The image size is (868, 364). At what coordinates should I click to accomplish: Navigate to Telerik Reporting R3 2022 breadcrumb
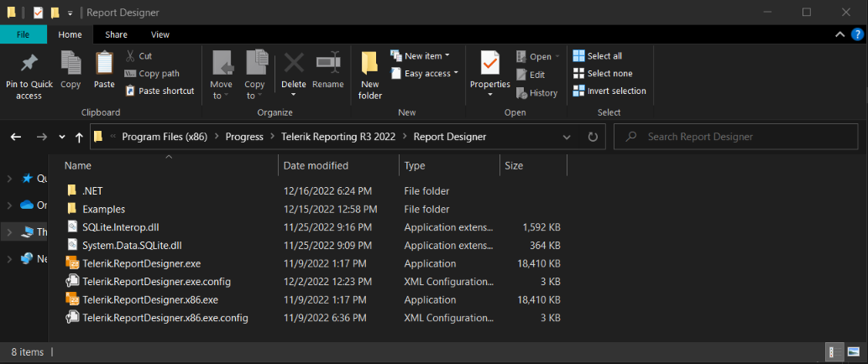click(x=338, y=137)
